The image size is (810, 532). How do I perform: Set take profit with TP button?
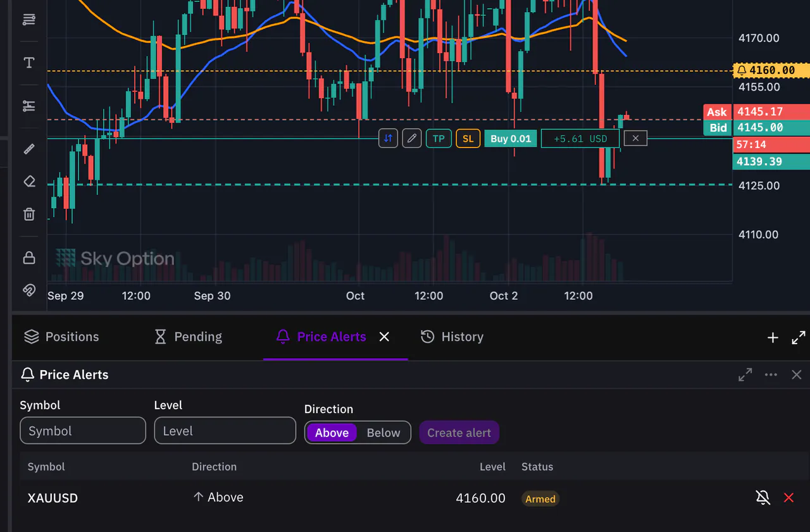point(439,139)
